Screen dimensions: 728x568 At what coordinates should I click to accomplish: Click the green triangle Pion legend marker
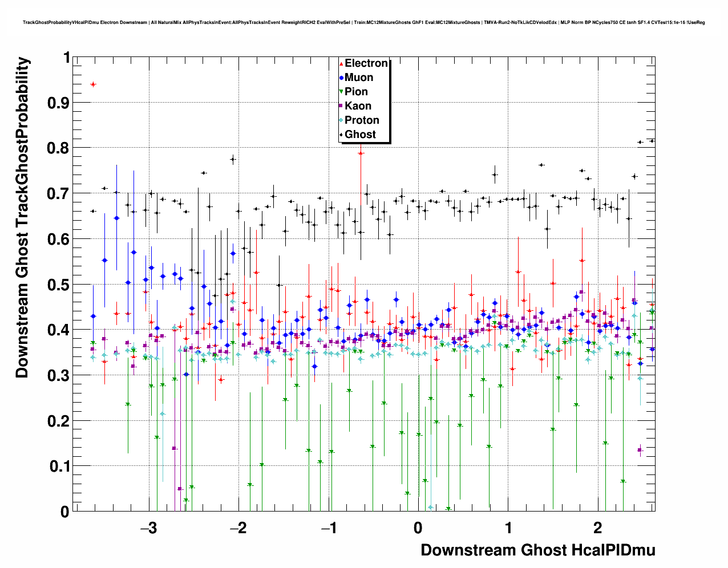point(341,92)
